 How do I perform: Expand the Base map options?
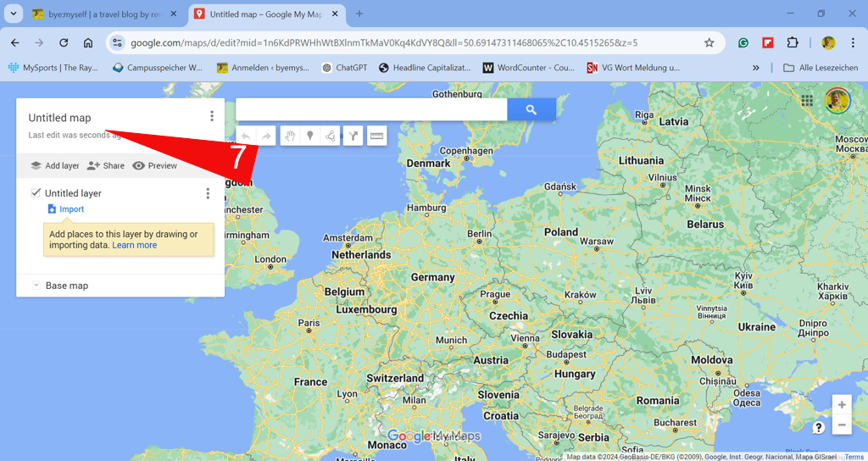pos(36,286)
